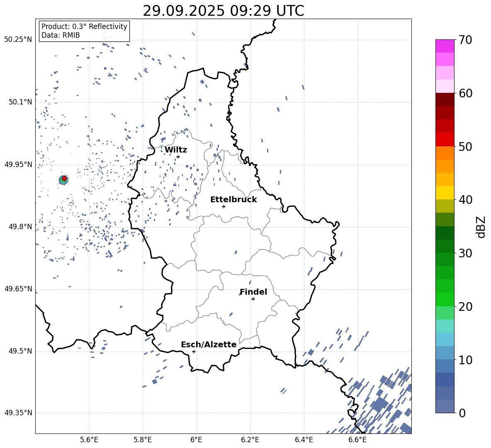Image resolution: width=491 pixels, height=448 pixels.
Task: Click the "Data: RMIB" label
Action: coord(61,35)
